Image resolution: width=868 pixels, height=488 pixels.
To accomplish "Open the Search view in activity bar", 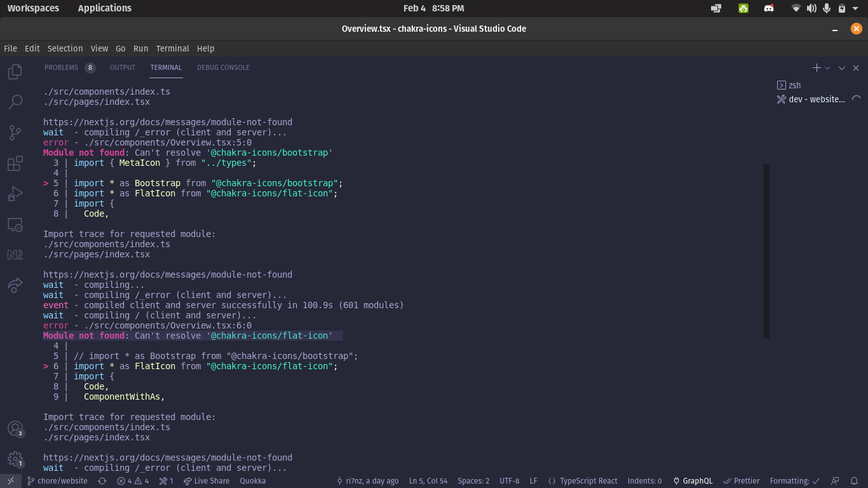I will click(x=15, y=102).
